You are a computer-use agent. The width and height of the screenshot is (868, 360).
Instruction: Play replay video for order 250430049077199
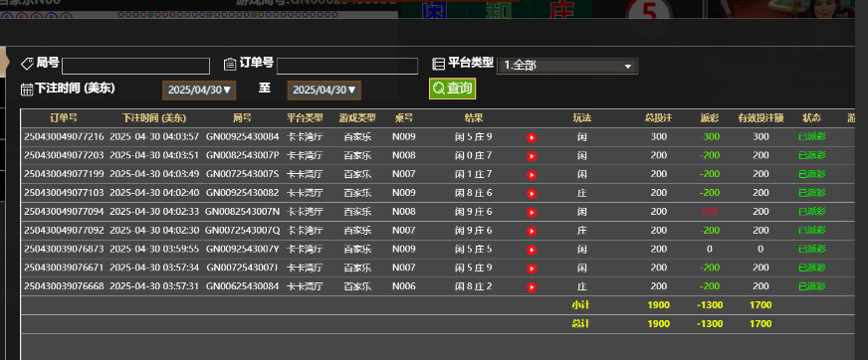coord(532,175)
